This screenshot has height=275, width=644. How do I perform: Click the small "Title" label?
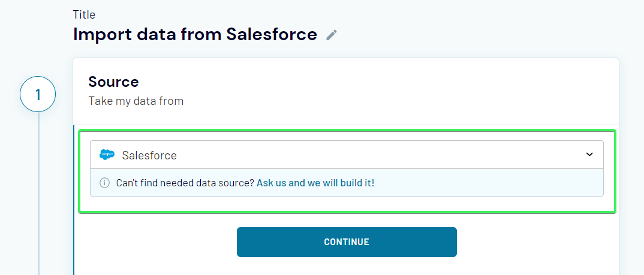pyautogui.click(x=84, y=15)
